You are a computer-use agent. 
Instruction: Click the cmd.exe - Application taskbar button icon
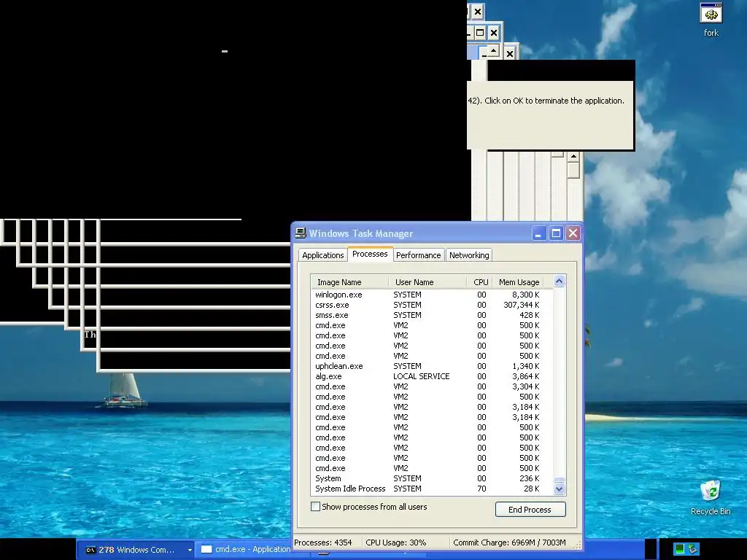206,550
